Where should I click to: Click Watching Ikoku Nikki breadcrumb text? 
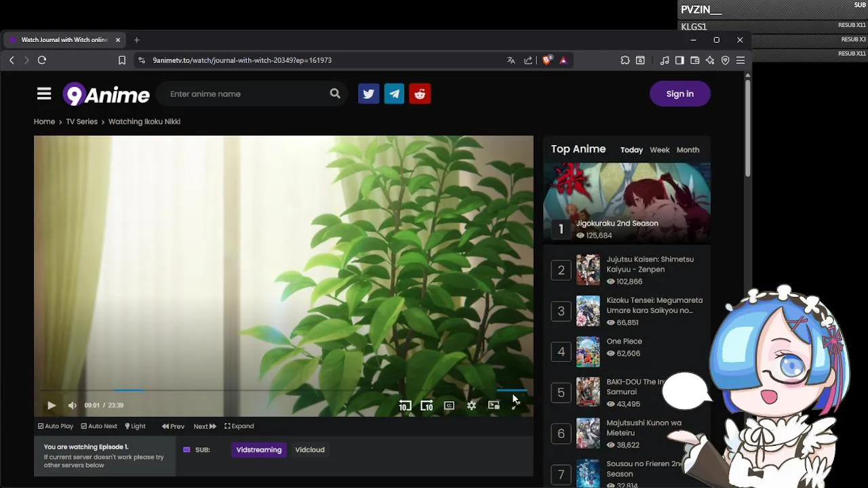tap(144, 122)
